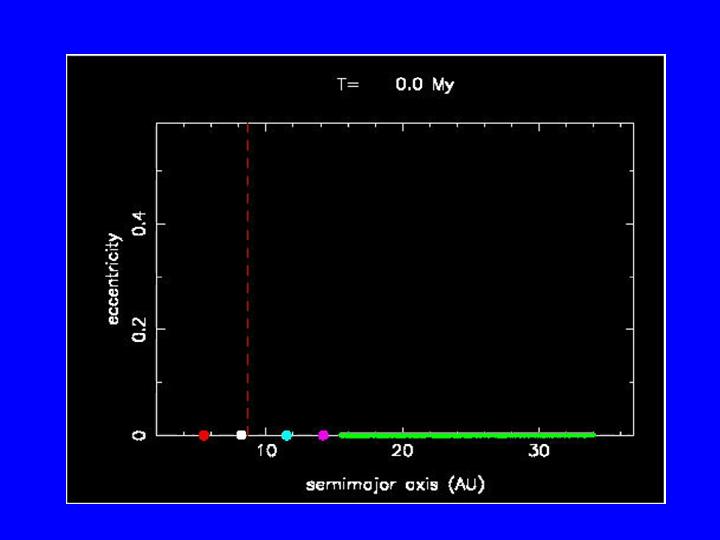Click the y-axis tick label 0
The image size is (720, 540).
[x=140, y=435]
